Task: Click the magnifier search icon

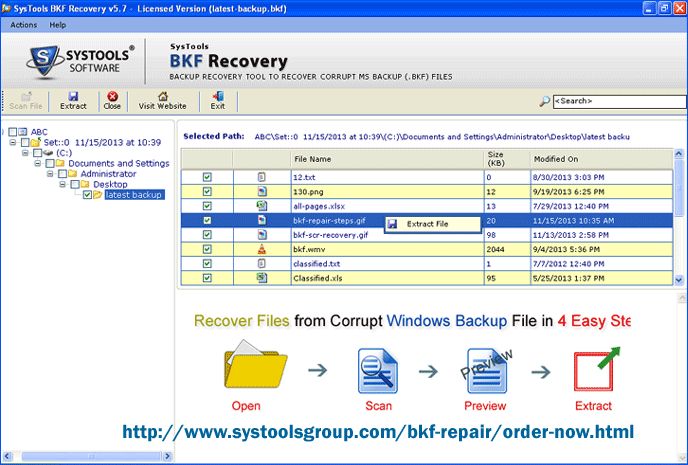Action: click(544, 101)
